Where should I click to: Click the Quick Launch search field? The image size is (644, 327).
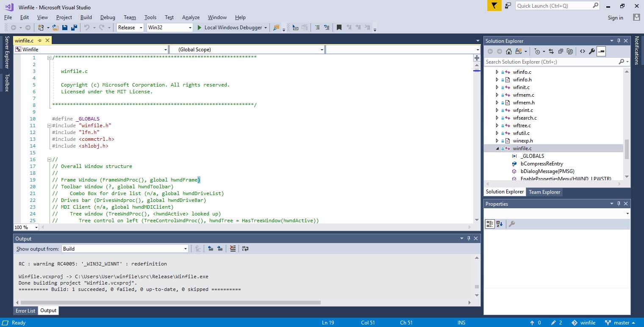coord(558,6)
